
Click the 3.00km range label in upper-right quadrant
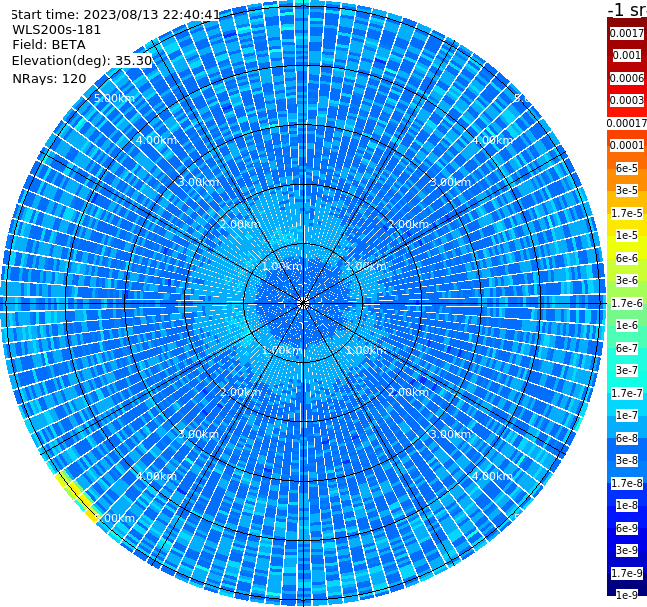tap(451, 182)
